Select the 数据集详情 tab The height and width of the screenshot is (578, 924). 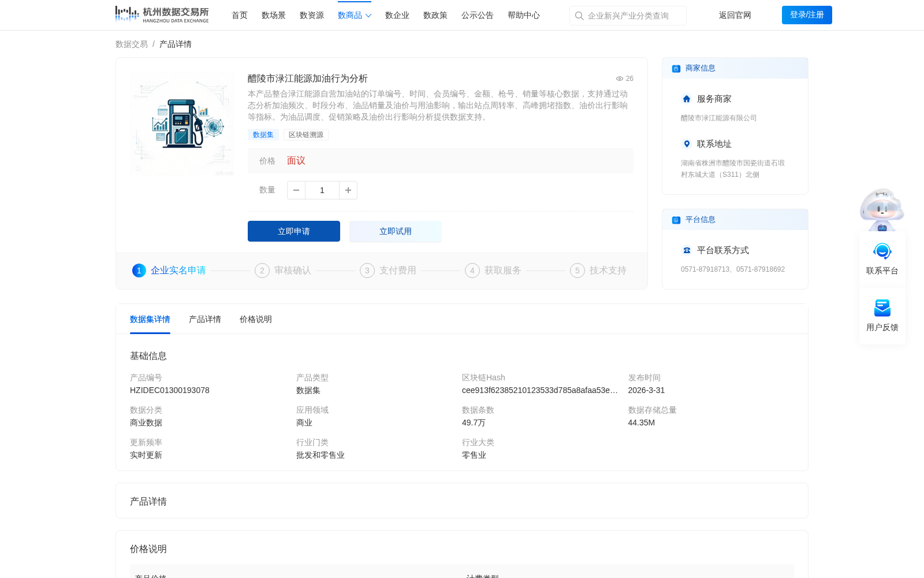pos(150,319)
